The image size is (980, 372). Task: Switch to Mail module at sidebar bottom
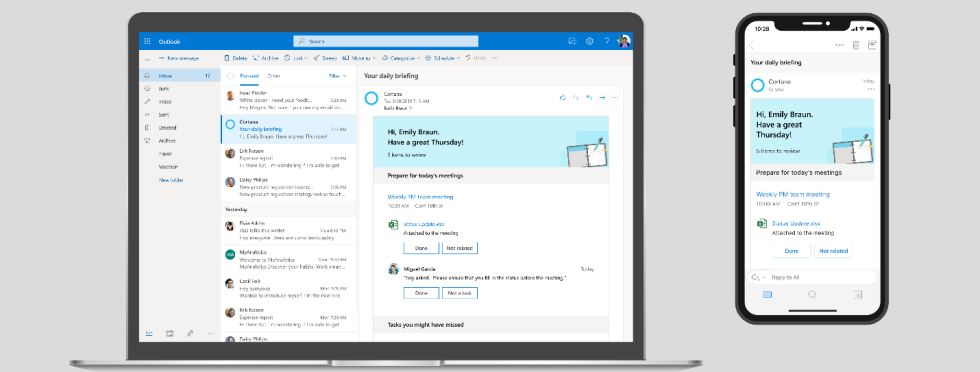coord(149,334)
